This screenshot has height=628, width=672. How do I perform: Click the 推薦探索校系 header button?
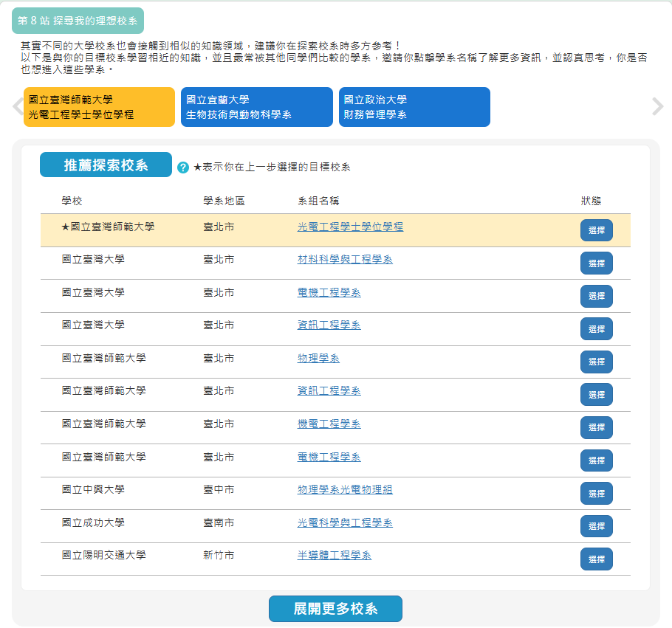pos(106,165)
